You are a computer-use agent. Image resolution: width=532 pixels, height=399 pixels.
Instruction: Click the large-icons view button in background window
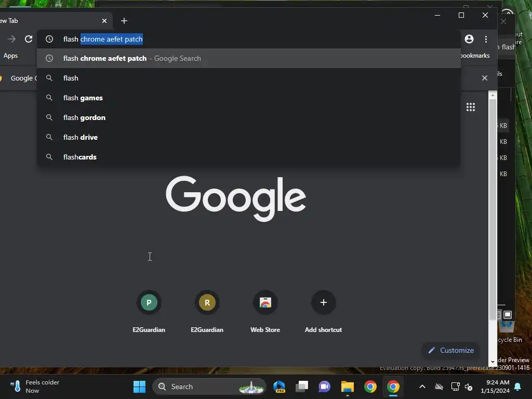point(508,314)
